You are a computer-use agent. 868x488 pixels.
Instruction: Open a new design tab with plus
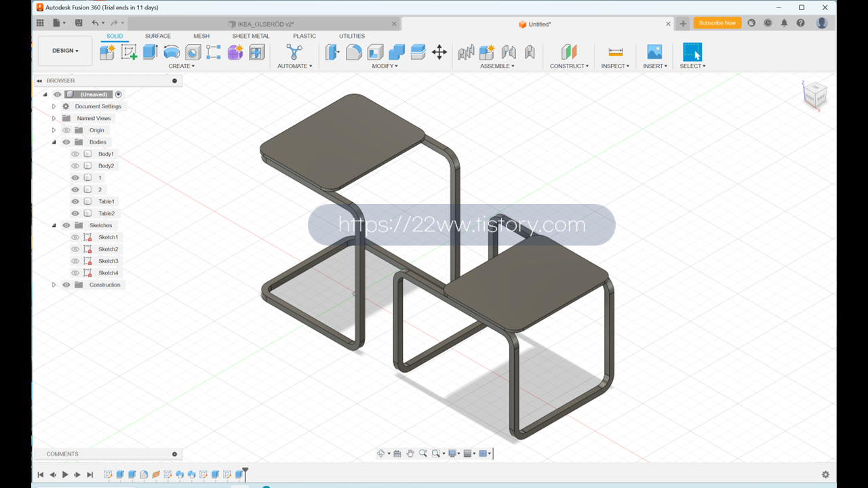tap(683, 24)
